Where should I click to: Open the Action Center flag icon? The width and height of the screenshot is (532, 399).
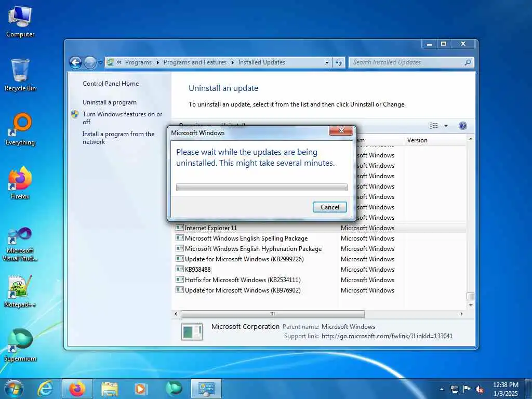[467, 389]
